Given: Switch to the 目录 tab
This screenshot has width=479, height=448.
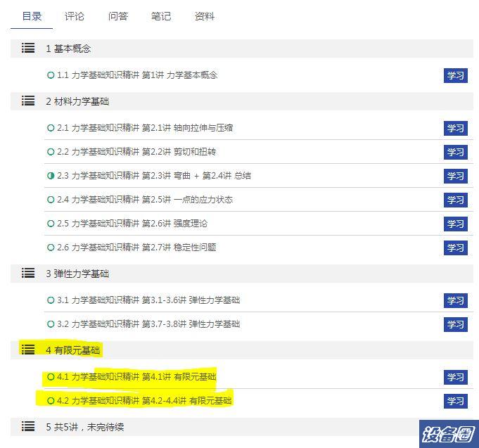Looking at the screenshot, I should click(x=32, y=16).
